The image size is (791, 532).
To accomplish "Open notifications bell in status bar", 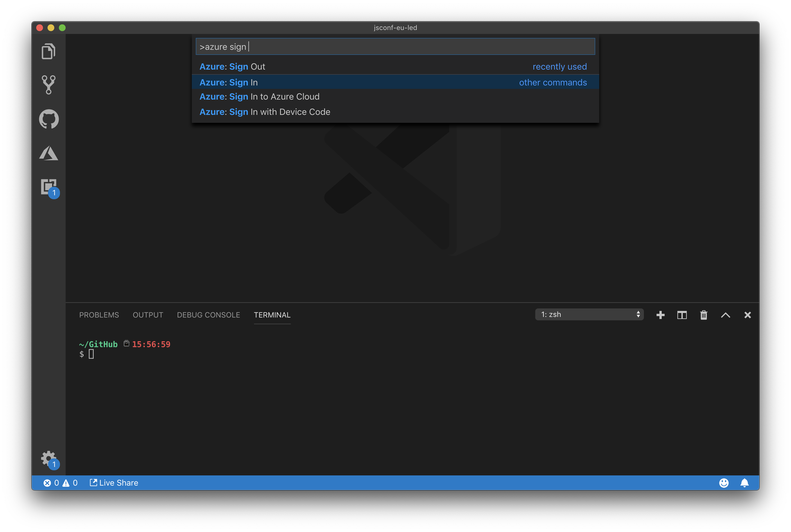I will point(744,483).
